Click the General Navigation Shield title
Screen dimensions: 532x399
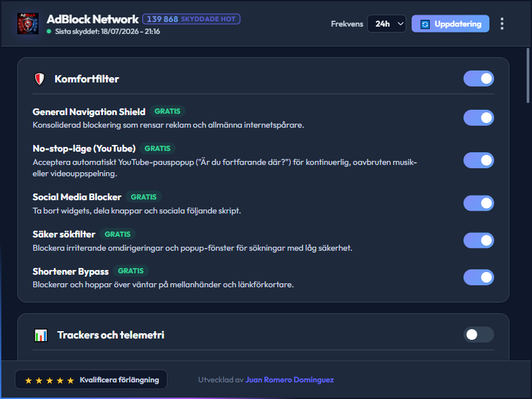pyautogui.click(x=89, y=112)
